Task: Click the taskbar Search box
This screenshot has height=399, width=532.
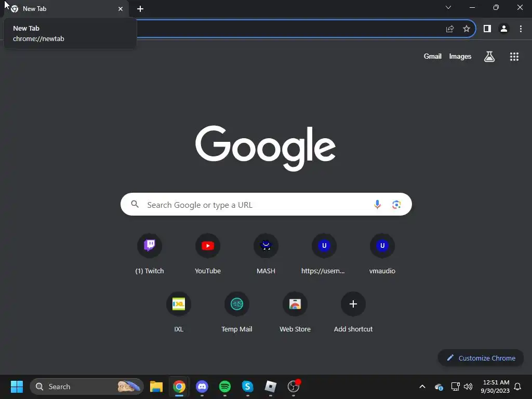Action: coord(87,387)
